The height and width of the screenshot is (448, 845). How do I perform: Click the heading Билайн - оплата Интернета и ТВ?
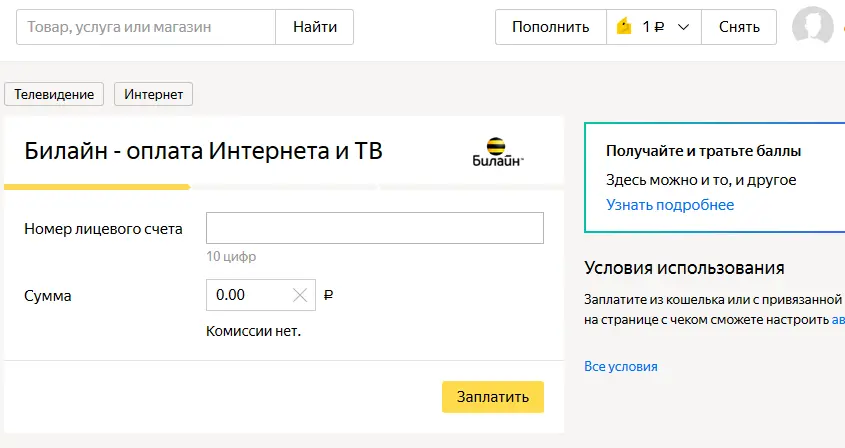tap(203, 151)
